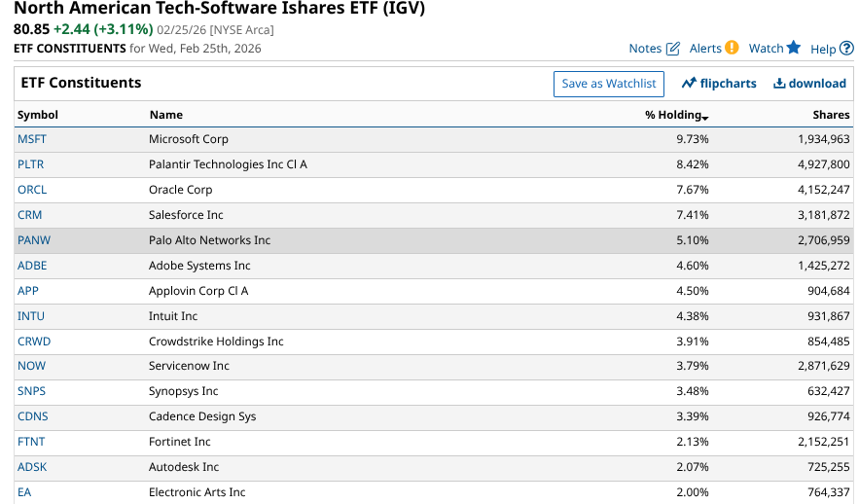Open the SNPS symbol link

pos(32,391)
